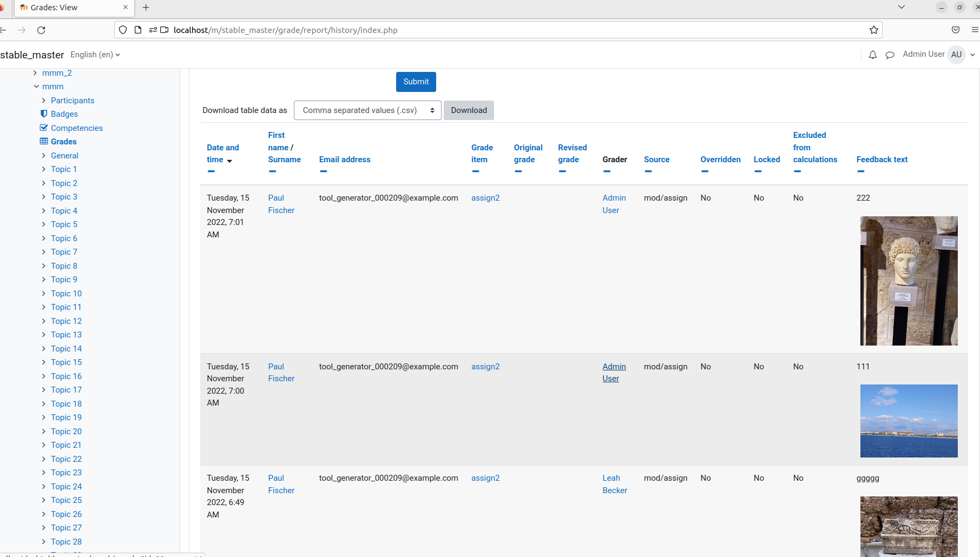Open Leah Becker grader profile
980x557 pixels.
615,484
